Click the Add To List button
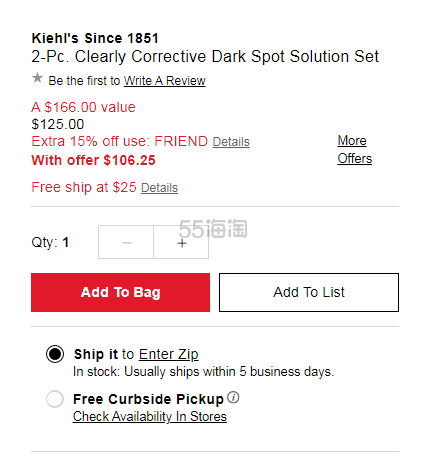The width and height of the screenshot is (426, 457). (x=309, y=292)
